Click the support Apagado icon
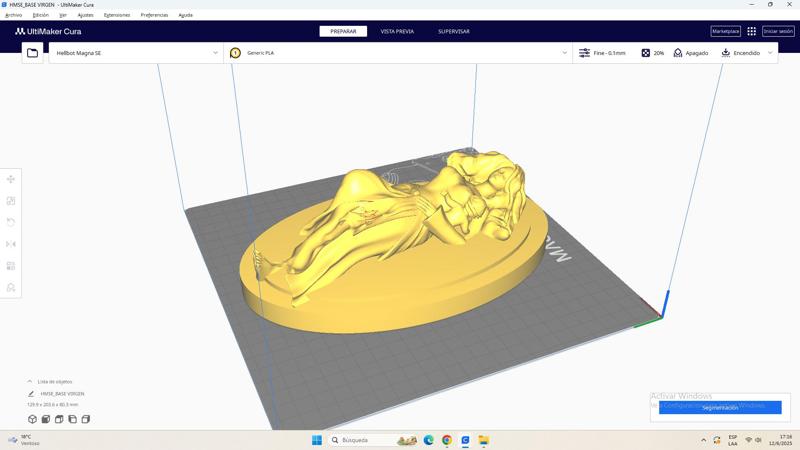This screenshot has height=450, width=800. pos(678,53)
